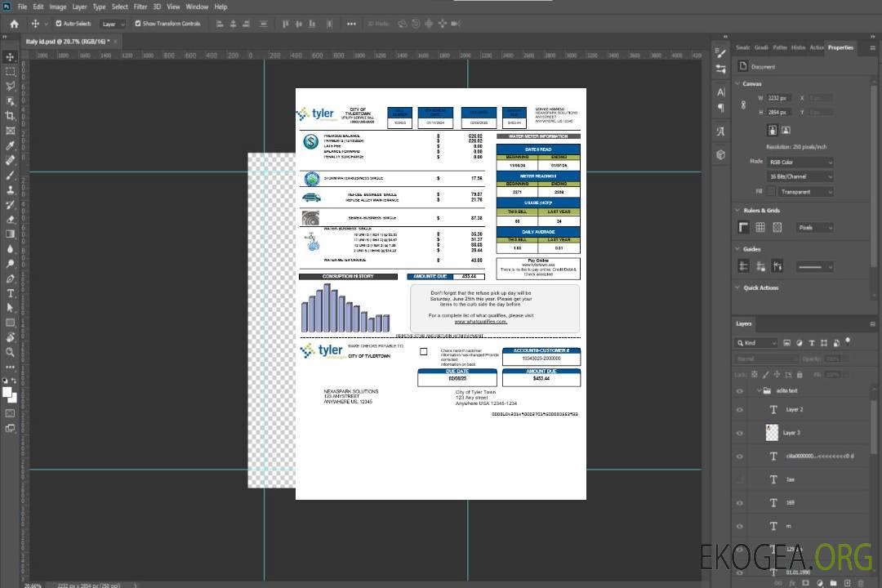Image resolution: width=882 pixels, height=588 pixels.
Task: Switch to the Properties panel tab
Action: pyautogui.click(x=840, y=48)
